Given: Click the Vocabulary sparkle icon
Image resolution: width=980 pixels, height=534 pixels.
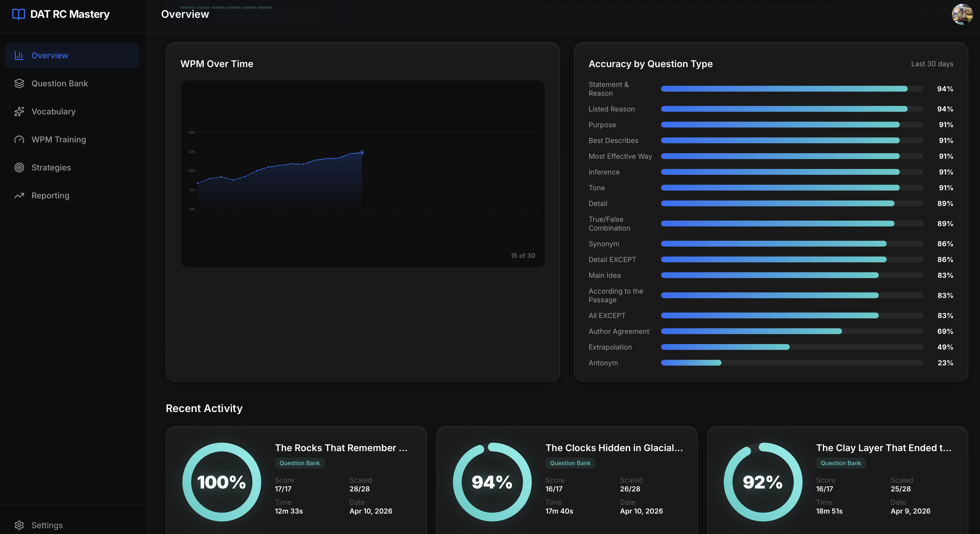Looking at the screenshot, I should click(19, 111).
